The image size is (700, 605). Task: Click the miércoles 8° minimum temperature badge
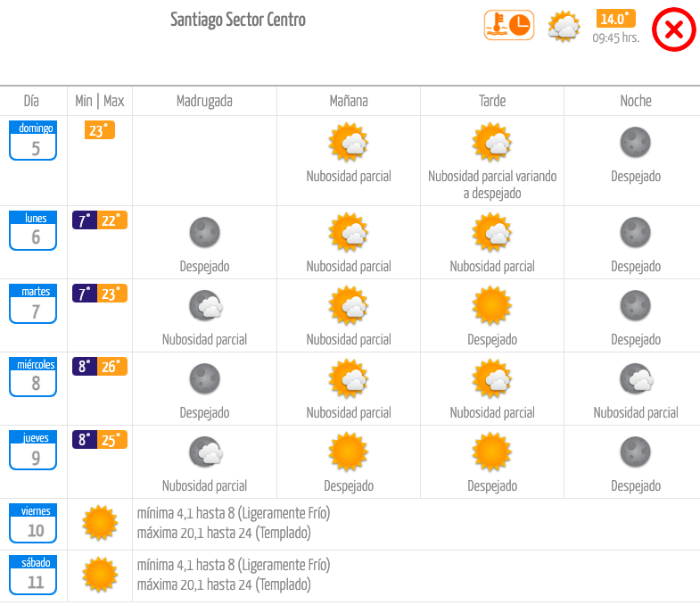pos(85,367)
